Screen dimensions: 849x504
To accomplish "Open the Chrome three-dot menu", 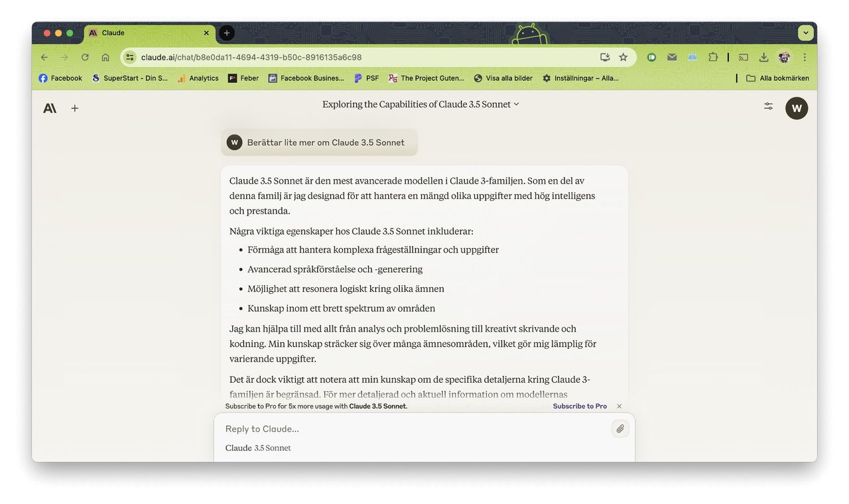I will [x=805, y=57].
